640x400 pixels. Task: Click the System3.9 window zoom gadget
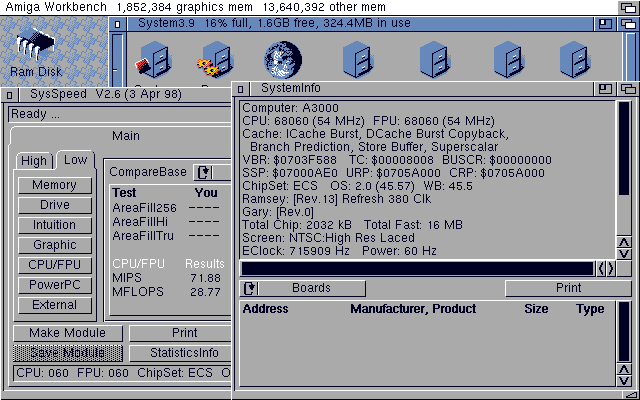[605, 24]
